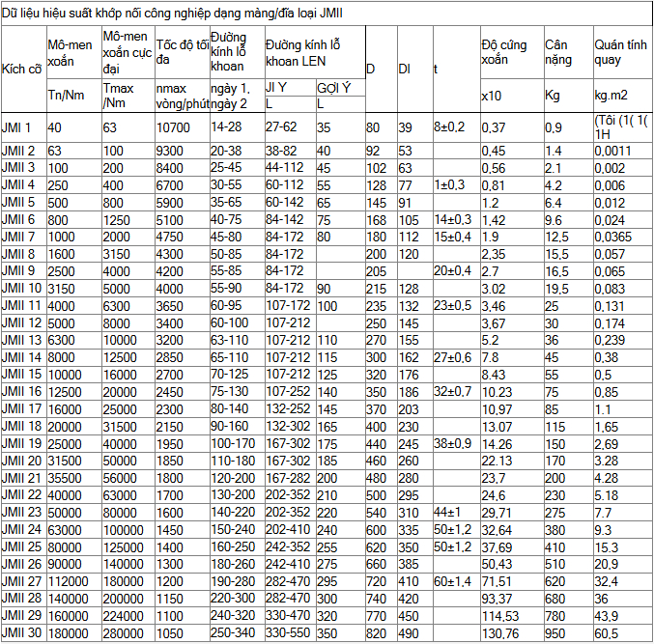
Task: Select the 'JMII 17' row label
Action: pos(21,408)
